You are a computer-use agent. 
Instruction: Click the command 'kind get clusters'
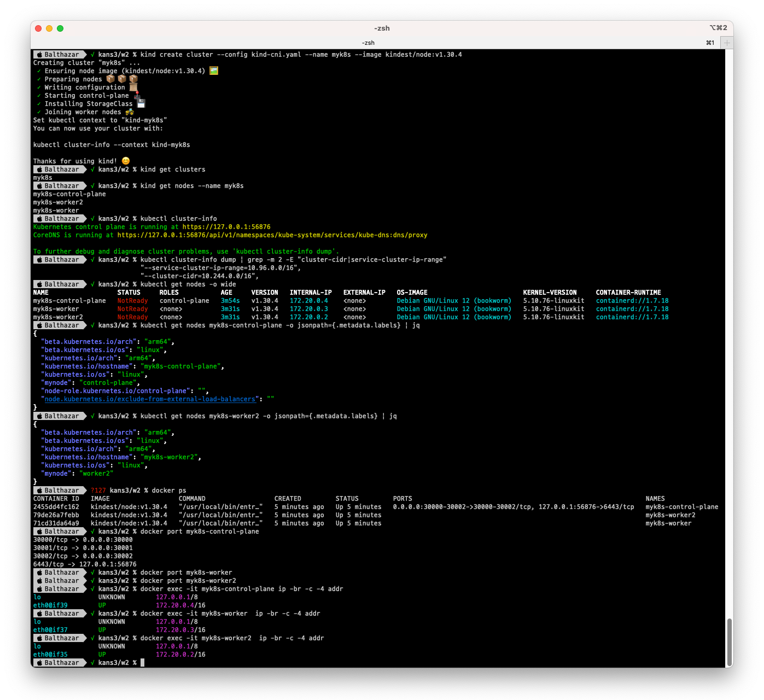coord(173,170)
